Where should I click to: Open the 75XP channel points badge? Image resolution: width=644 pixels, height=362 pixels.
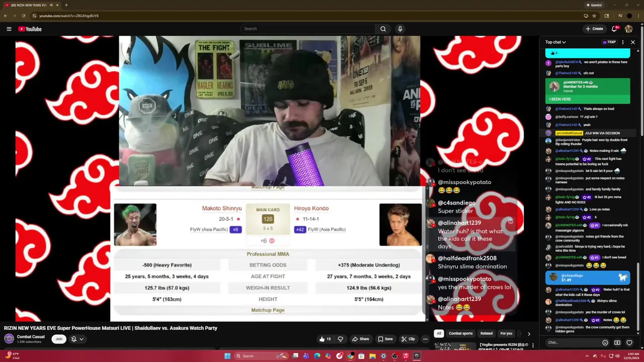pos(609,42)
